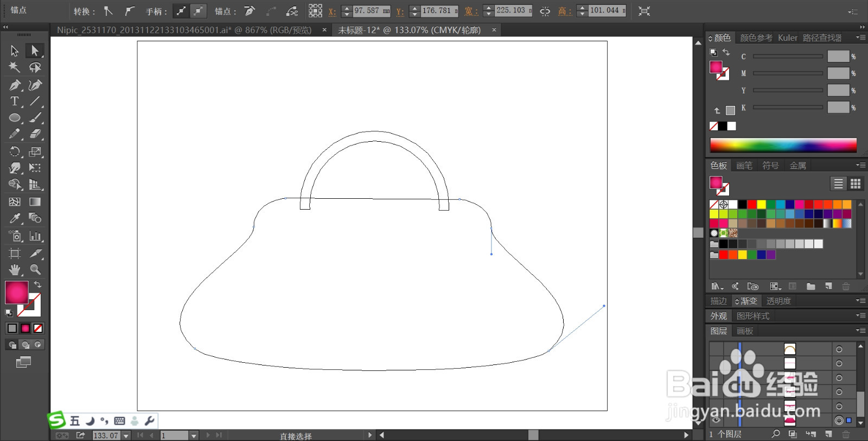Open the 透明度 (Transparency) panel tab
The image size is (868, 441).
click(x=778, y=301)
